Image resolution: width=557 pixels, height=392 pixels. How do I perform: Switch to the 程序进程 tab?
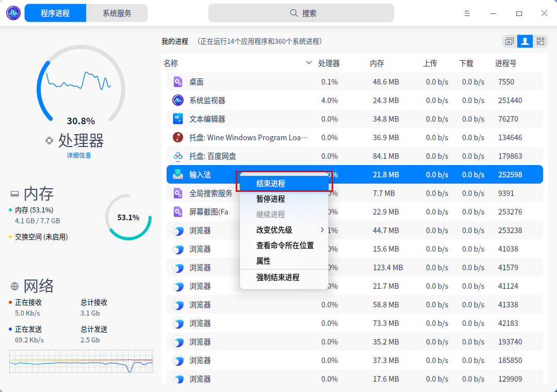55,13
